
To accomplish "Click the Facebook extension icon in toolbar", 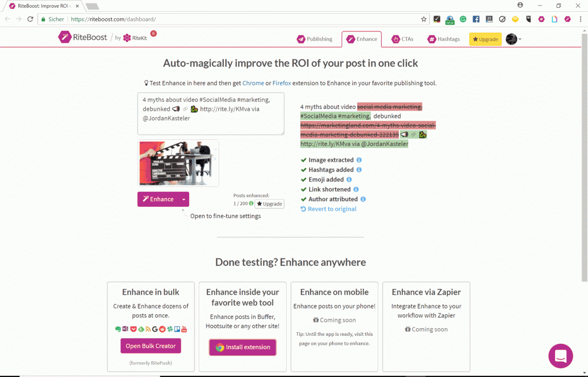I will click(476, 19).
